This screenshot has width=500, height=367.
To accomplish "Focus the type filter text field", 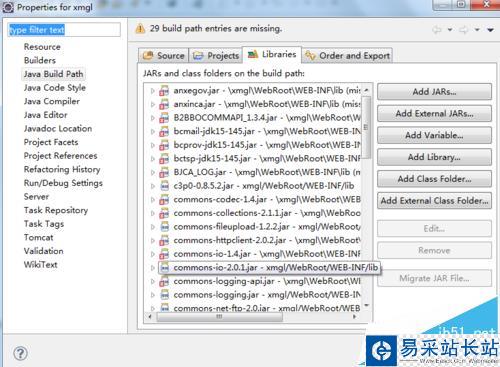I will coord(64,30).
